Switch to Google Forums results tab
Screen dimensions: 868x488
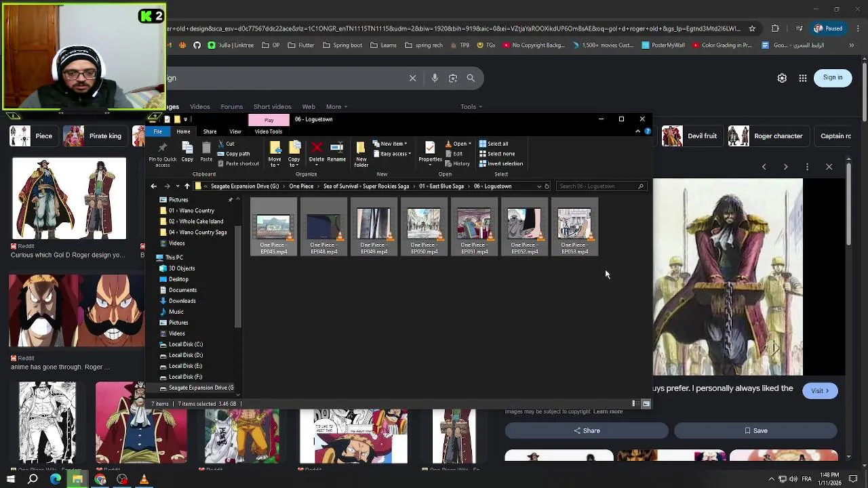(231, 107)
